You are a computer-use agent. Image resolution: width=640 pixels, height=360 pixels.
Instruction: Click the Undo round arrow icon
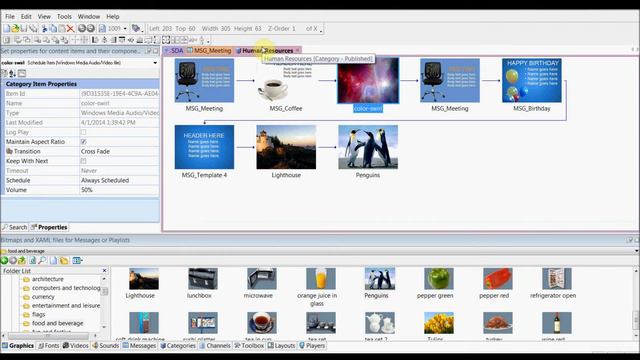82,29
